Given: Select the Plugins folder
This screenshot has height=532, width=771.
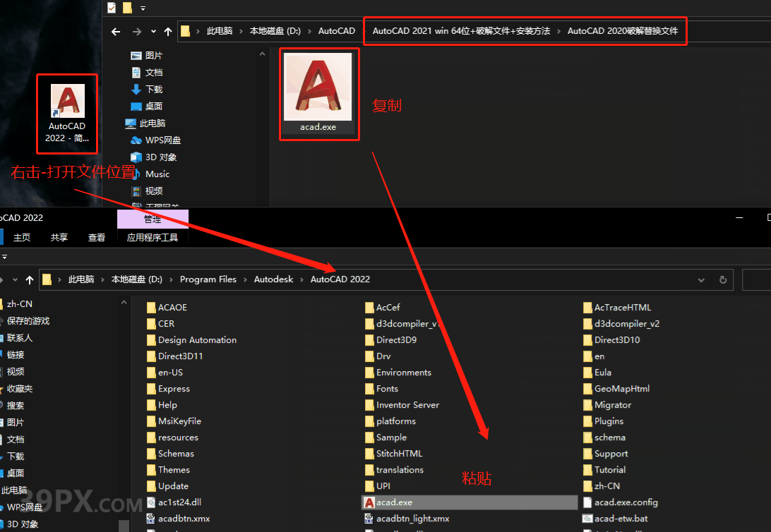Looking at the screenshot, I should (x=604, y=421).
